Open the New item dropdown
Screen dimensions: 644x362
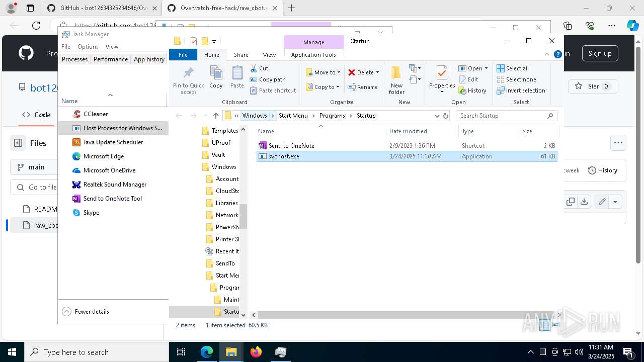click(415, 68)
